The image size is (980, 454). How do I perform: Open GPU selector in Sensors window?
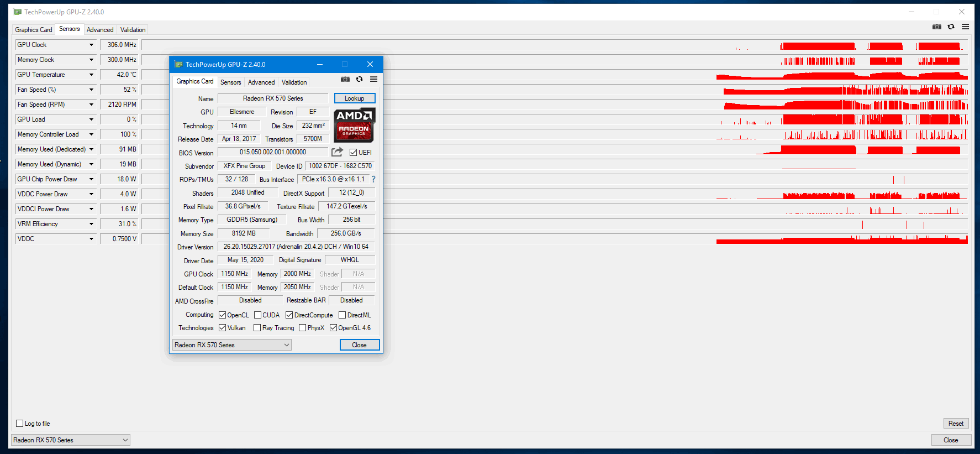[x=70, y=440]
